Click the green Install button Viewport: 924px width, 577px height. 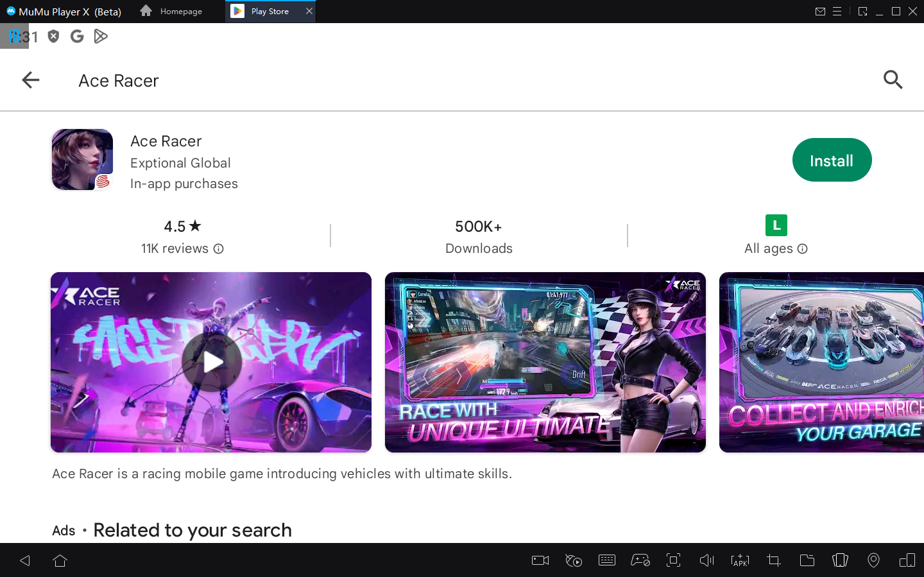(831, 160)
